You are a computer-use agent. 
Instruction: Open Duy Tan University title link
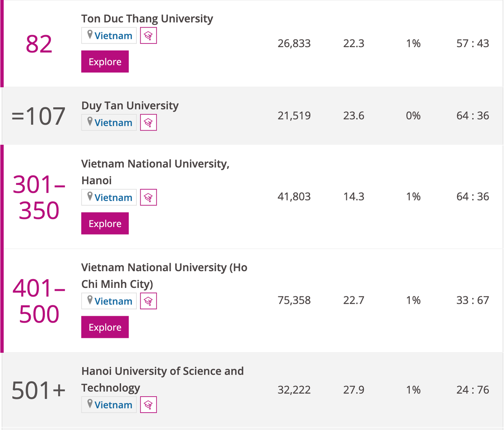tap(130, 106)
